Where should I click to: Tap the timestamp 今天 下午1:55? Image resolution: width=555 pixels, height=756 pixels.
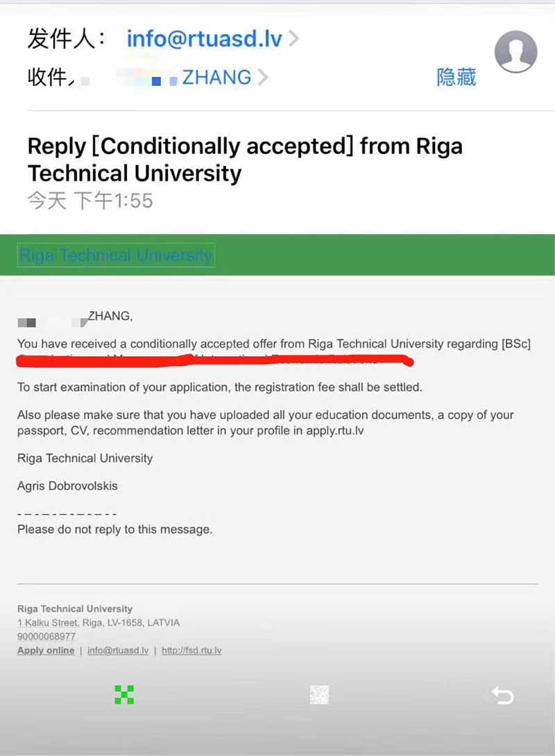(89, 201)
